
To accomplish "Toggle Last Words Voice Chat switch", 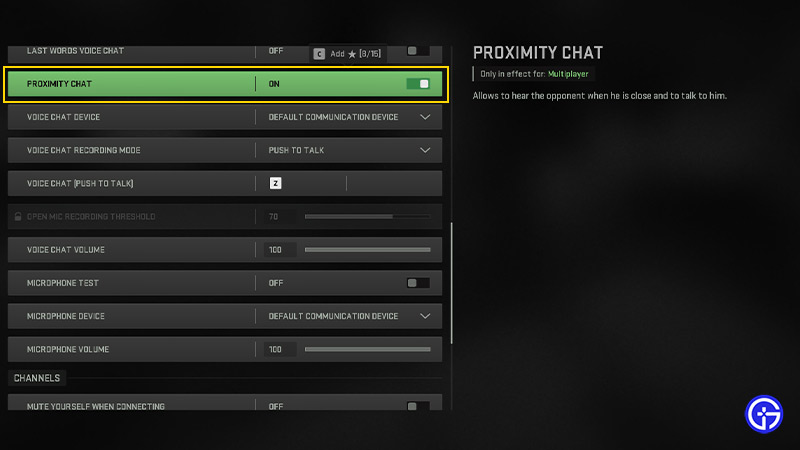I will coord(418,51).
